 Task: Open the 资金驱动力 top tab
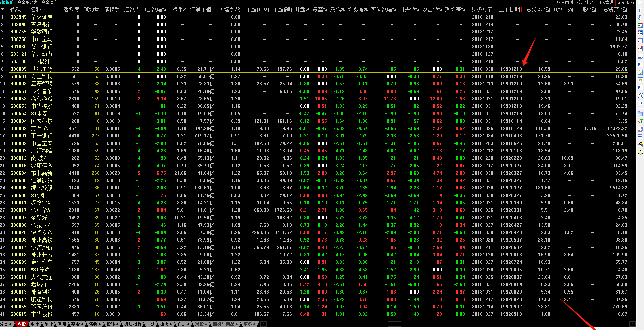pos(27,2)
